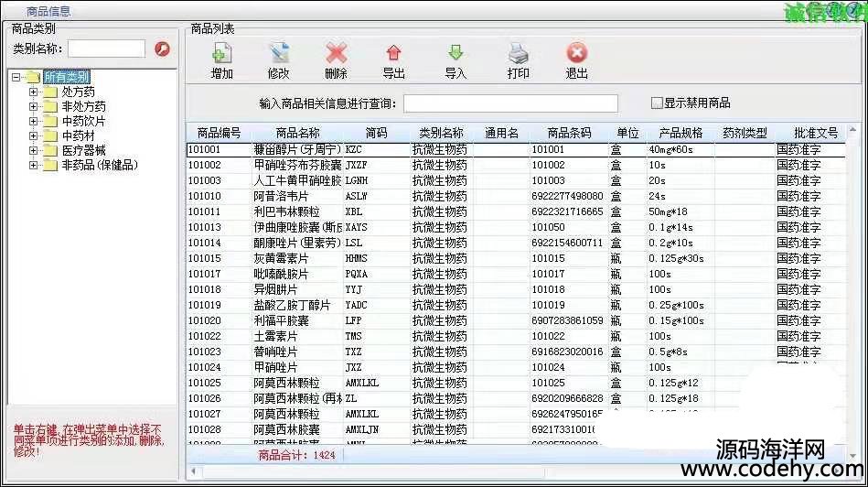The width and height of the screenshot is (868, 487).
Task: Sort by the 商品名称 column header
Action: pos(297,134)
